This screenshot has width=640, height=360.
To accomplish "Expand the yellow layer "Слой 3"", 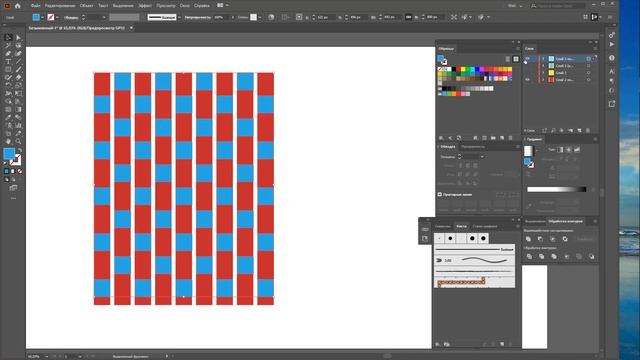I will (543, 73).
